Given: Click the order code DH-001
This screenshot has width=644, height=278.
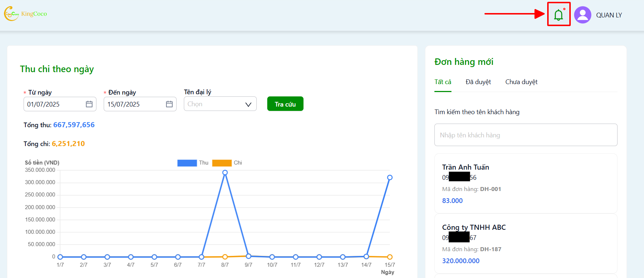Looking at the screenshot, I should coord(491,189).
